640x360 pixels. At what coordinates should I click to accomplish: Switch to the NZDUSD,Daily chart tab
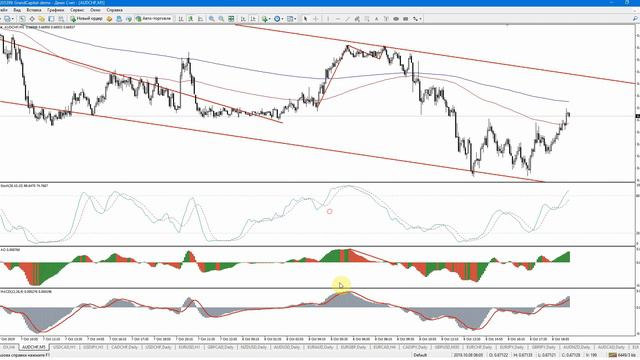(x=253, y=347)
